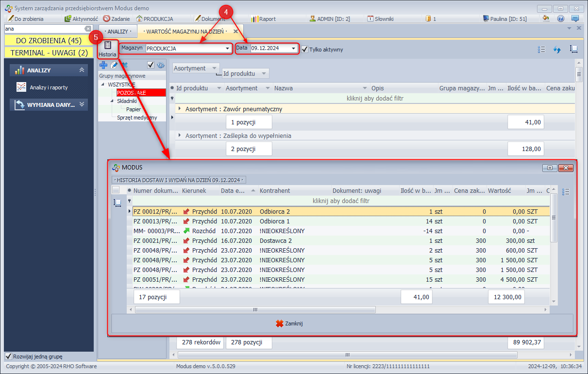Click the blue arrows refresh data icon
588x374 pixels.
[x=557, y=50]
